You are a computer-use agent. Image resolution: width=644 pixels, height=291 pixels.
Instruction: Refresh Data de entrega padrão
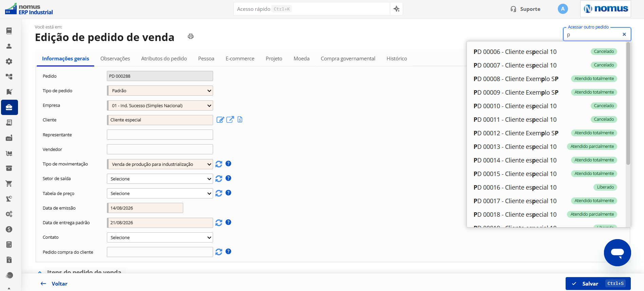point(219,223)
